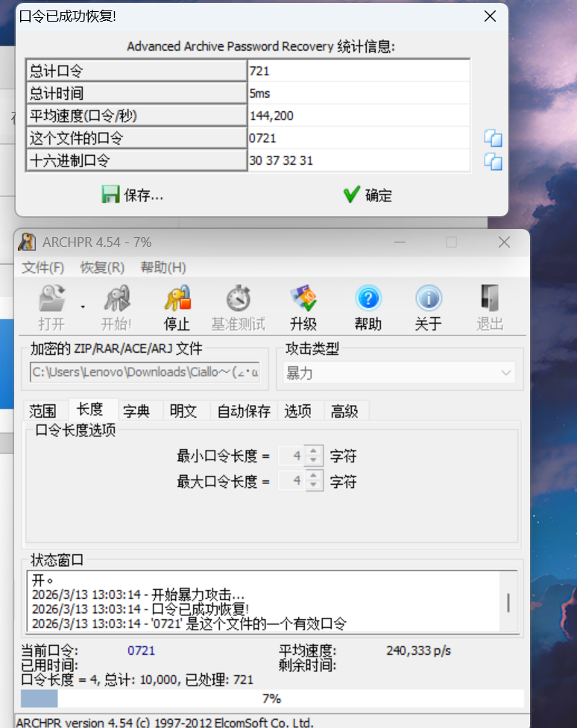This screenshot has width=577, height=728.
Task: Open the About (关于) info icon
Action: tap(429, 298)
